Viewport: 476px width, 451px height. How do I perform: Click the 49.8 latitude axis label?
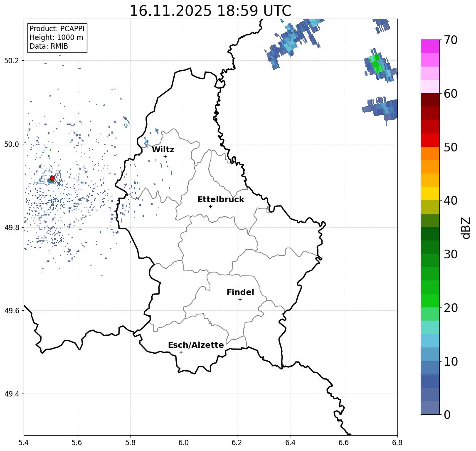[x=12, y=227]
